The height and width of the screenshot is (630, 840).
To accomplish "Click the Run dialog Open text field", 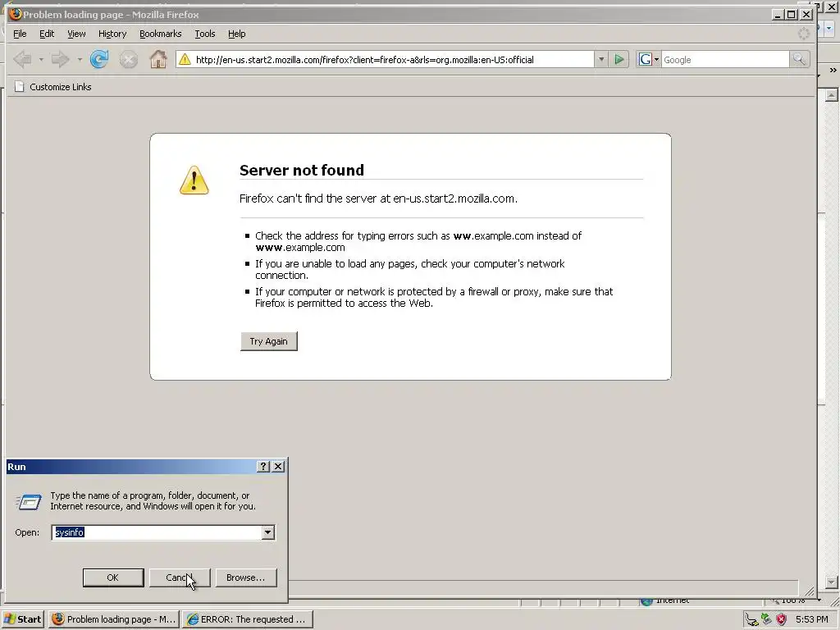I will (x=157, y=532).
